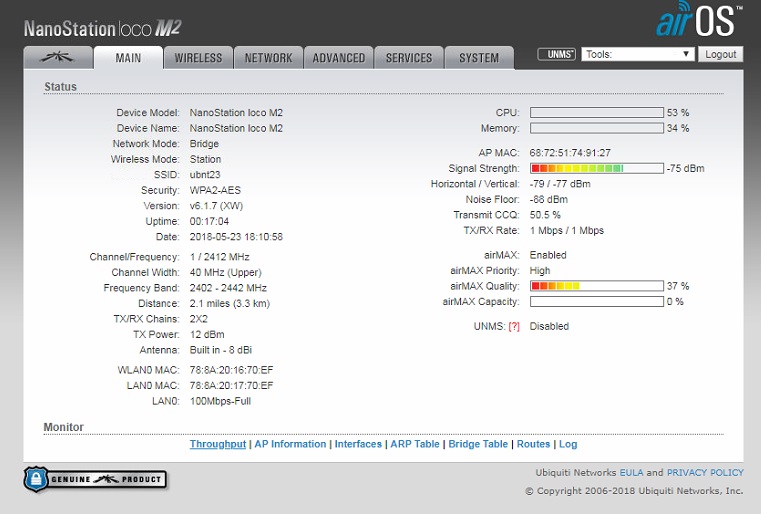Viewport: 761px width, 514px height.
Task: Click the Network Mode value Bridge
Action: coord(204,144)
